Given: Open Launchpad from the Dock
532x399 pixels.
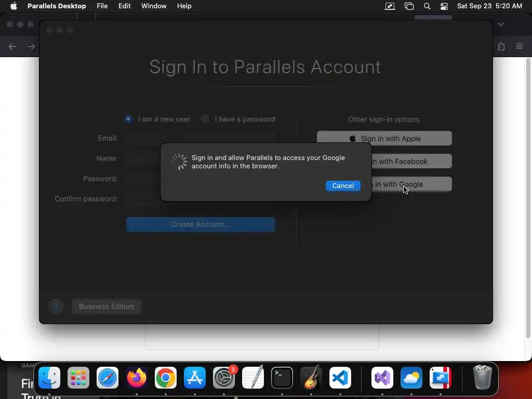Looking at the screenshot, I should tap(78, 378).
